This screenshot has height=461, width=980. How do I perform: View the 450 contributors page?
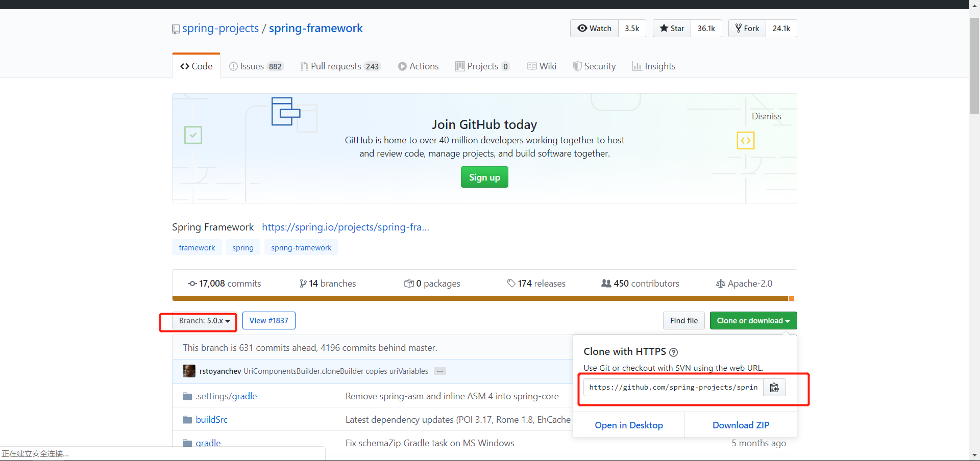point(640,284)
